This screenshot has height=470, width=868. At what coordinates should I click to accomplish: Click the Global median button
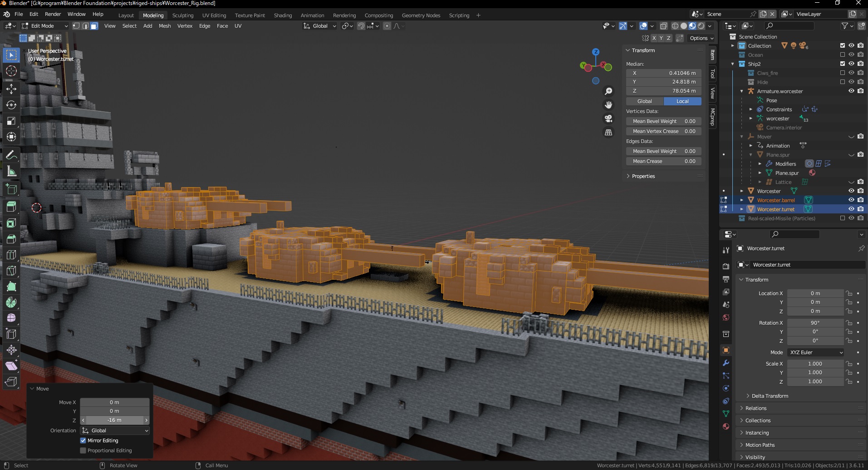(645, 101)
